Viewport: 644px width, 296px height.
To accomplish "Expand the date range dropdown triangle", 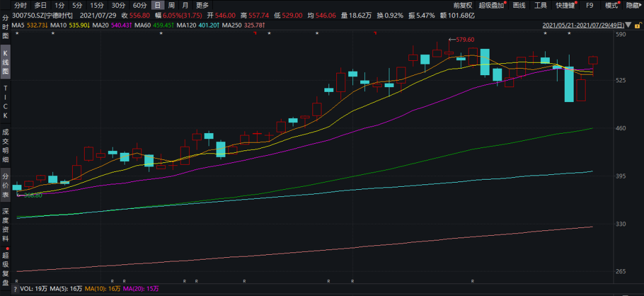I will tap(627, 26).
